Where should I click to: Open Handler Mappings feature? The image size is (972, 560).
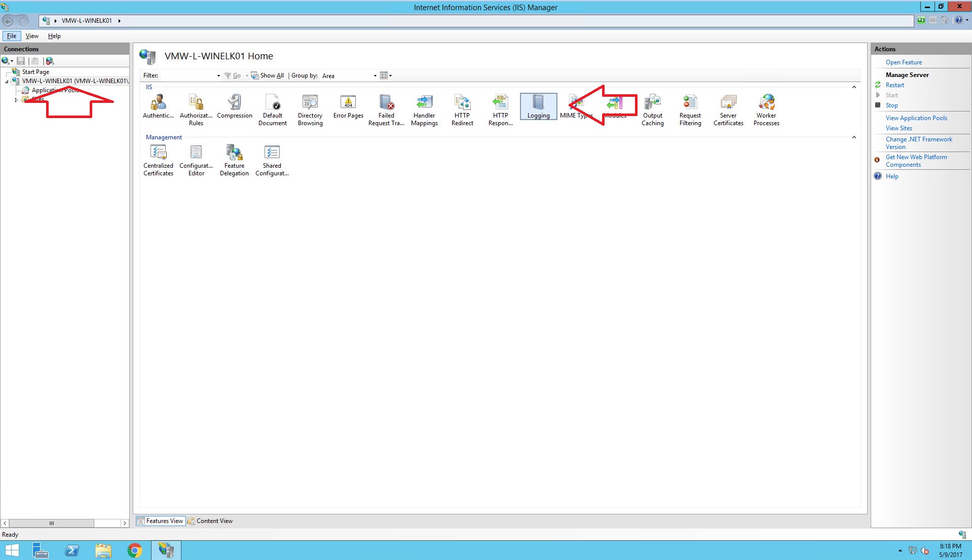pos(424,109)
